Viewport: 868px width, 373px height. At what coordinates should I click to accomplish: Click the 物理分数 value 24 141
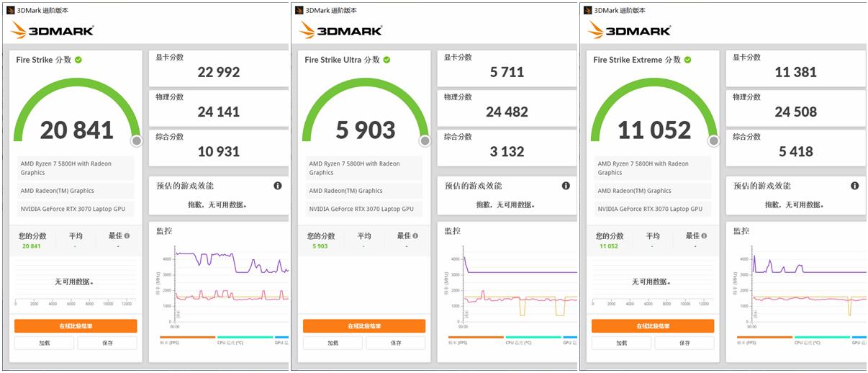219,112
